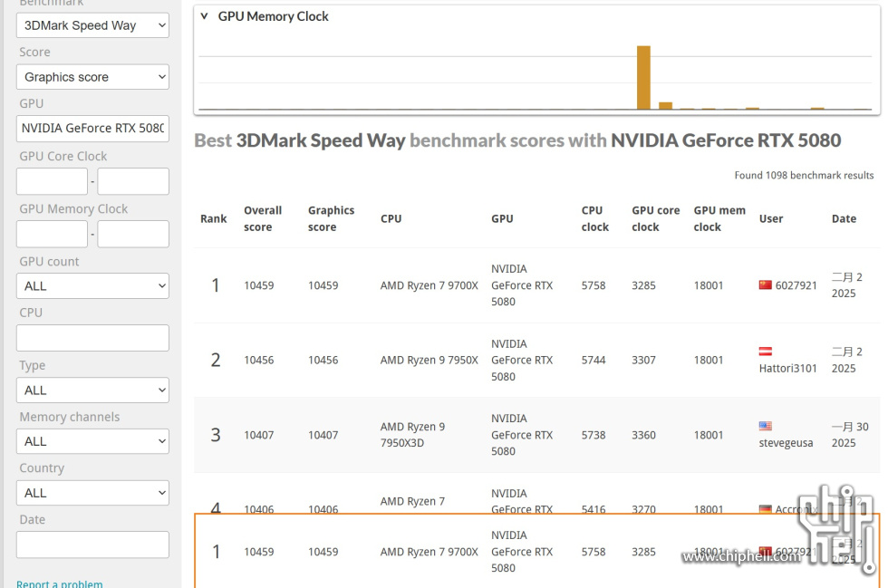Image resolution: width=888 pixels, height=588 pixels.
Task: Click the Overall score column header
Action: click(x=263, y=218)
